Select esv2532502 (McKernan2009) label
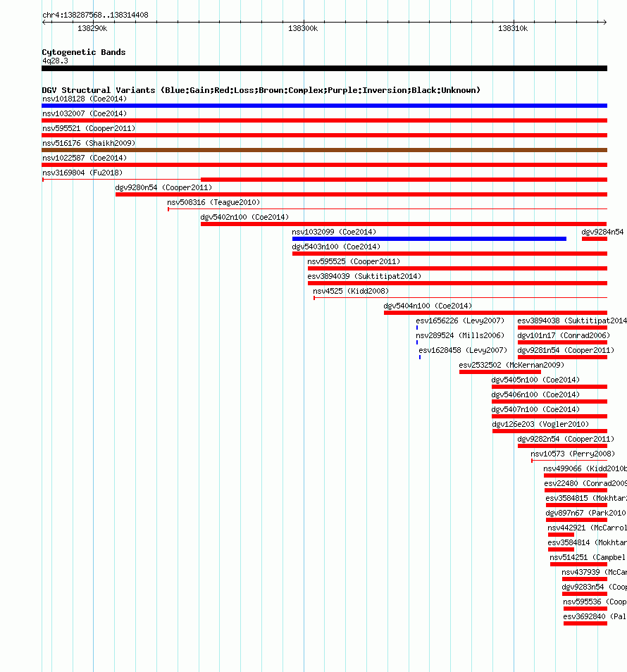This screenshot has width=627, height=672. click(511, 365)
